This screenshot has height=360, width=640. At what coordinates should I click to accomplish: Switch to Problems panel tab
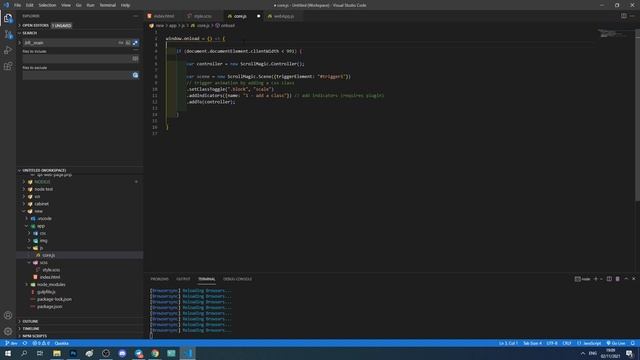click(x=160, y=279)
